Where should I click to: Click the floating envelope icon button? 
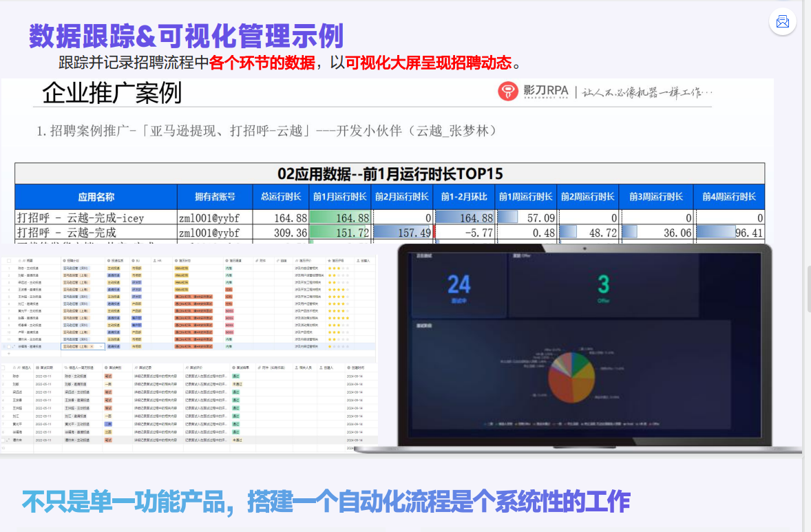[783, 22]
